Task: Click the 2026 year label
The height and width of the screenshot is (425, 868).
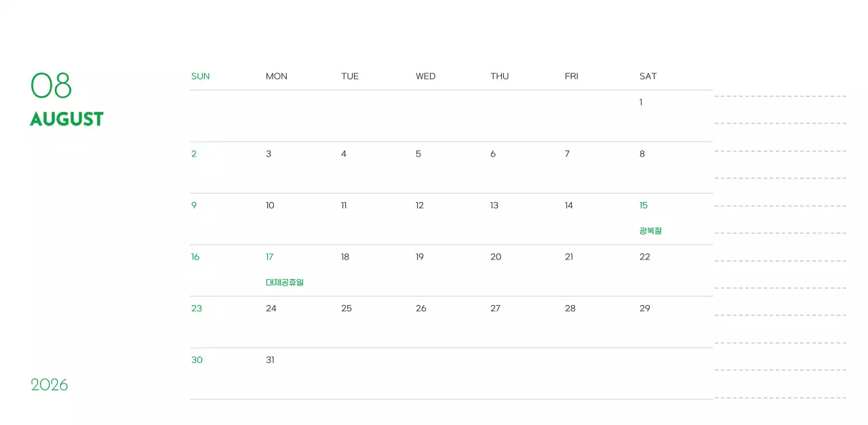Action: (50, 385)
